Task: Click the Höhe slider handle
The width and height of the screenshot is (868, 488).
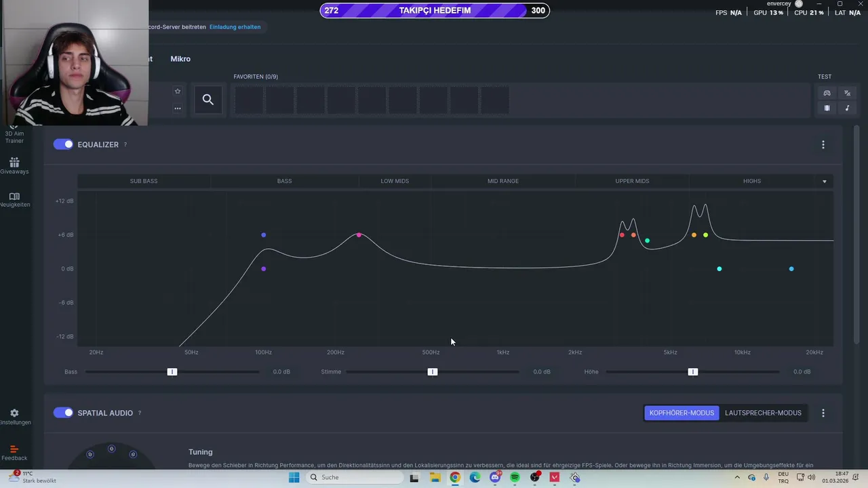Action: click(693, 372)
